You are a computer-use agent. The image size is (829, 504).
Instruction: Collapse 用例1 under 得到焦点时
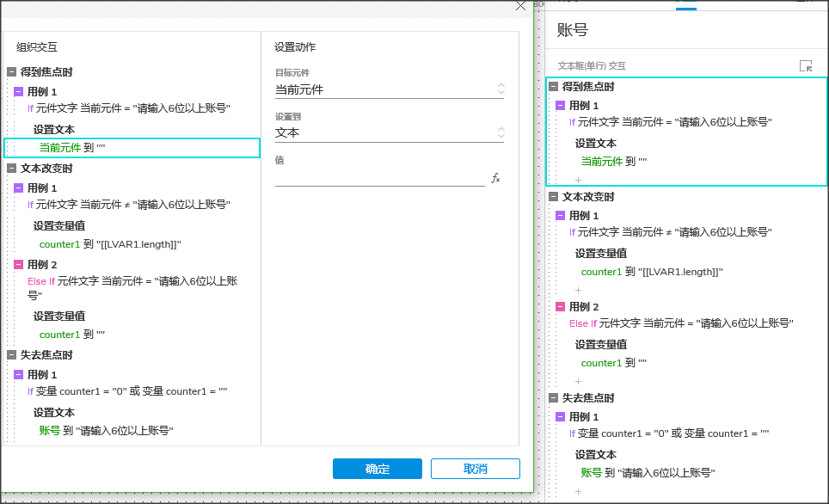(19, 91)
